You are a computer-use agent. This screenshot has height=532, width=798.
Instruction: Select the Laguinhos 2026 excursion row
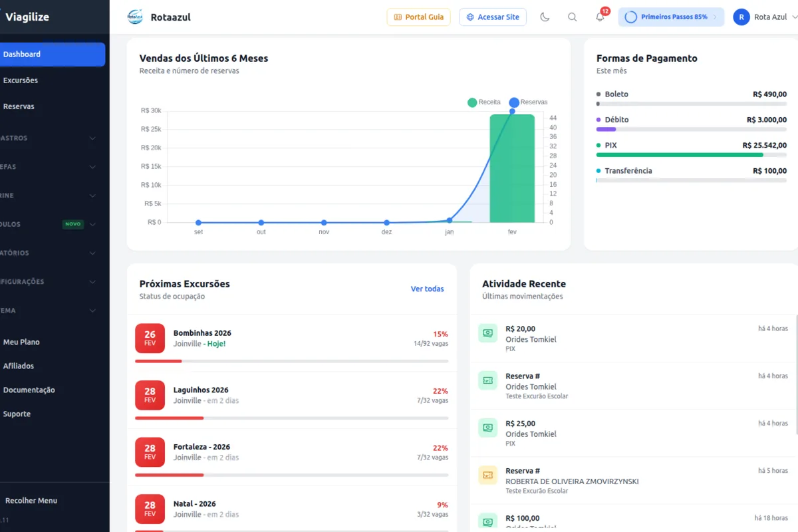pyautogui.click(x=291, y=399)
